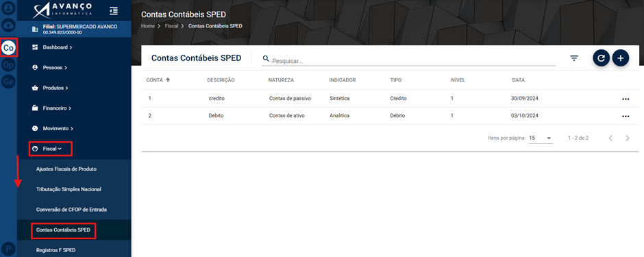Click the refresh list icon button

click(x=601, y=58)
